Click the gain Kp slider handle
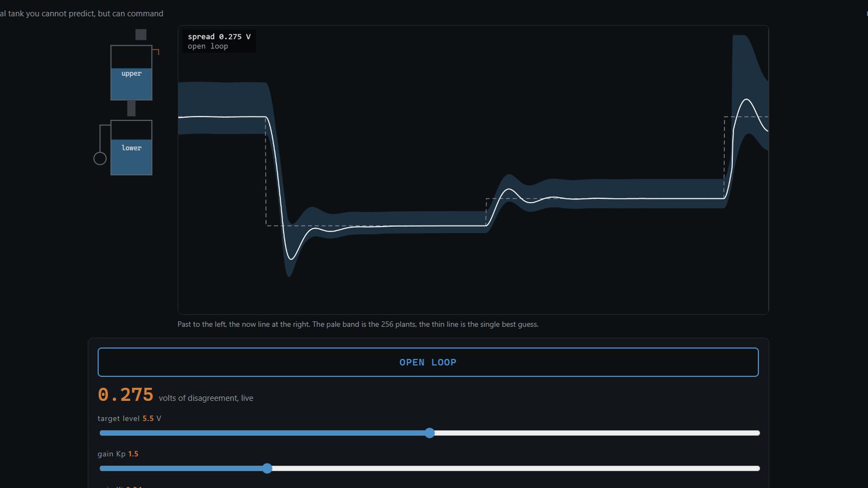Image resolution: width=868 pixels, height=488 pixels. click(267, 468)
